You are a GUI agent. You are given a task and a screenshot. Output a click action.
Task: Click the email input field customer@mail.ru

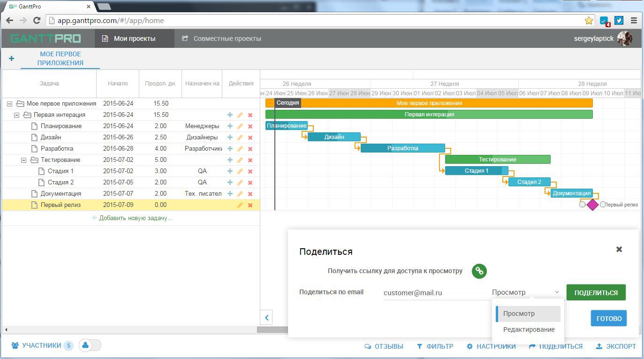tap(434, 293)
